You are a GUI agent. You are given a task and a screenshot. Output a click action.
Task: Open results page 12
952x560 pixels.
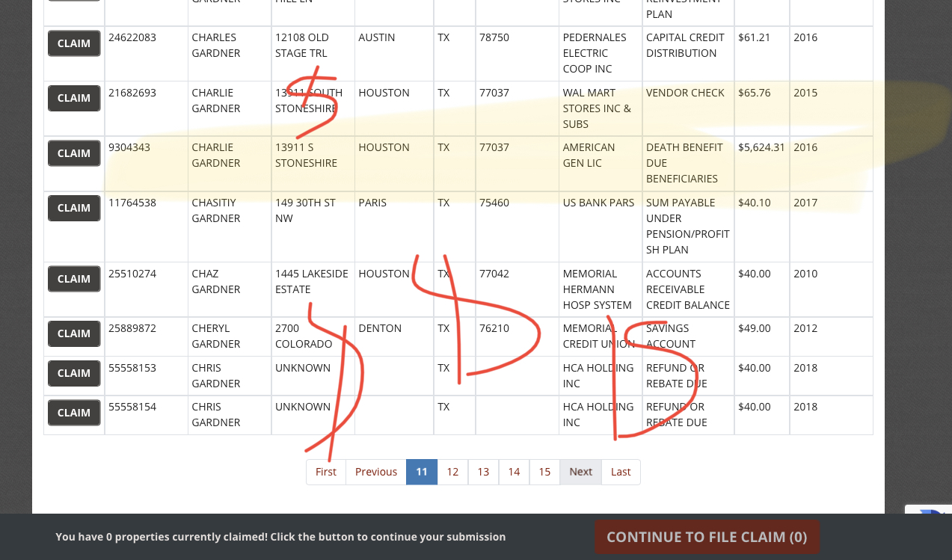click(452, 472)
